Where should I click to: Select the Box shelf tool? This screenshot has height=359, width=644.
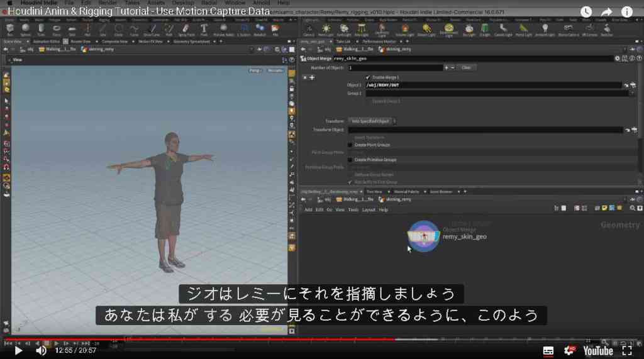(x=10, y=30)
